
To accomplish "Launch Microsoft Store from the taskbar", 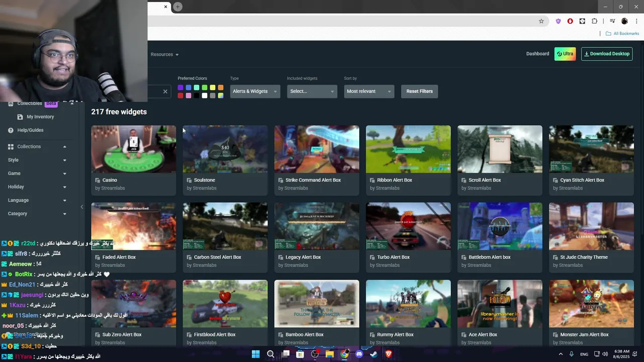I will click(300, 354).
